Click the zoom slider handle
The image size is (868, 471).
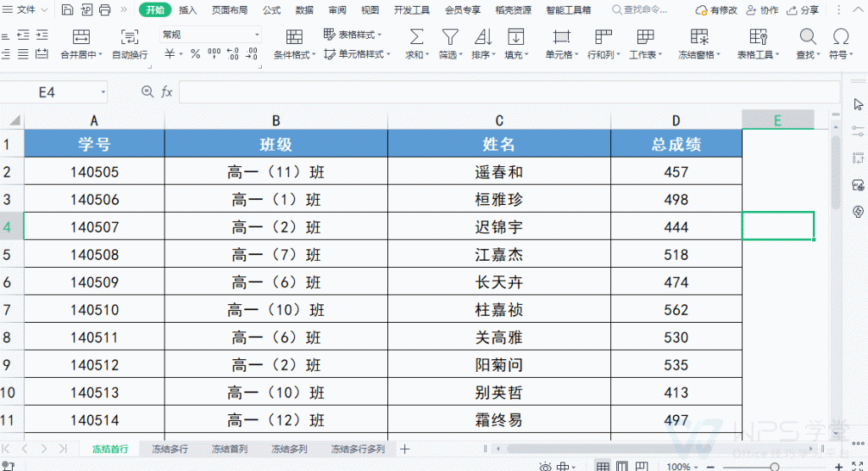point(775,468)
